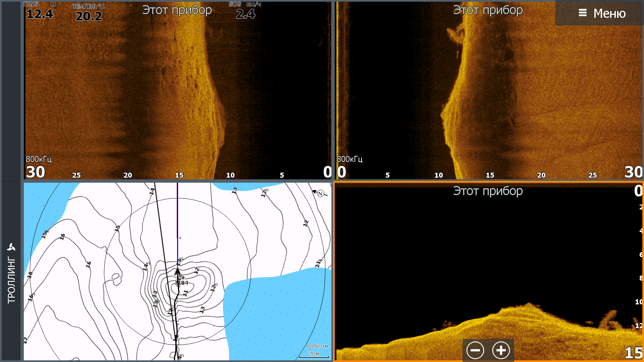Click the boat position arrow on chart
644x362 pixels.
[x=177, y=271]
